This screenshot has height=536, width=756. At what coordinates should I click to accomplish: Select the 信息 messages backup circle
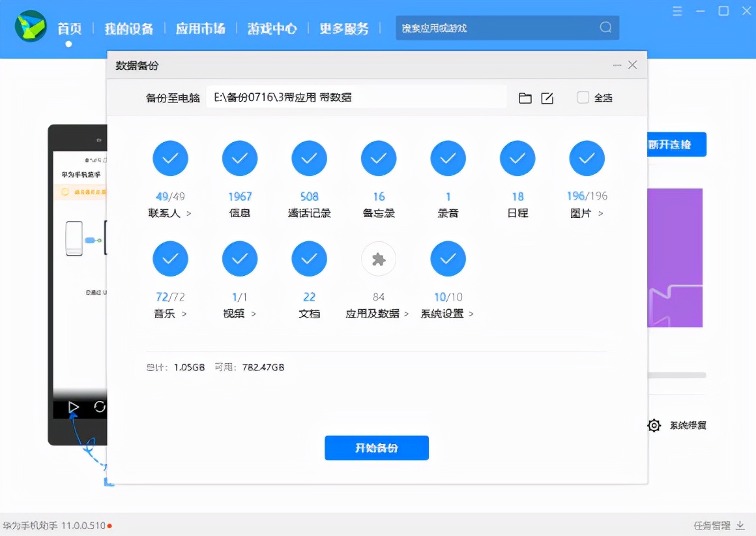[240, 158]
